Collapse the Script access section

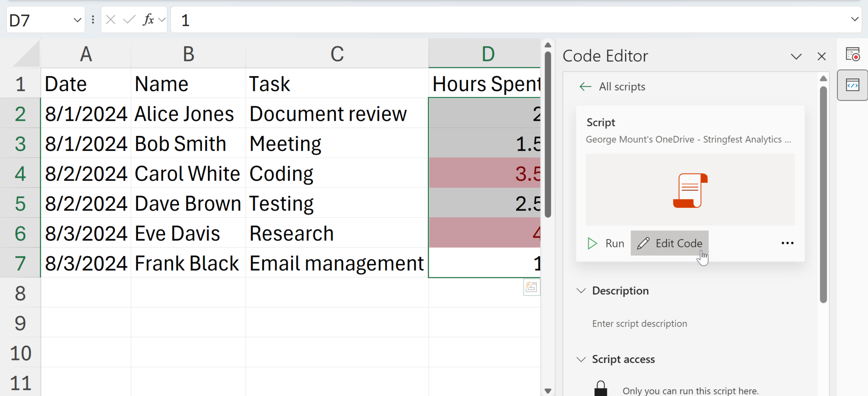click(x=581, y=360)
